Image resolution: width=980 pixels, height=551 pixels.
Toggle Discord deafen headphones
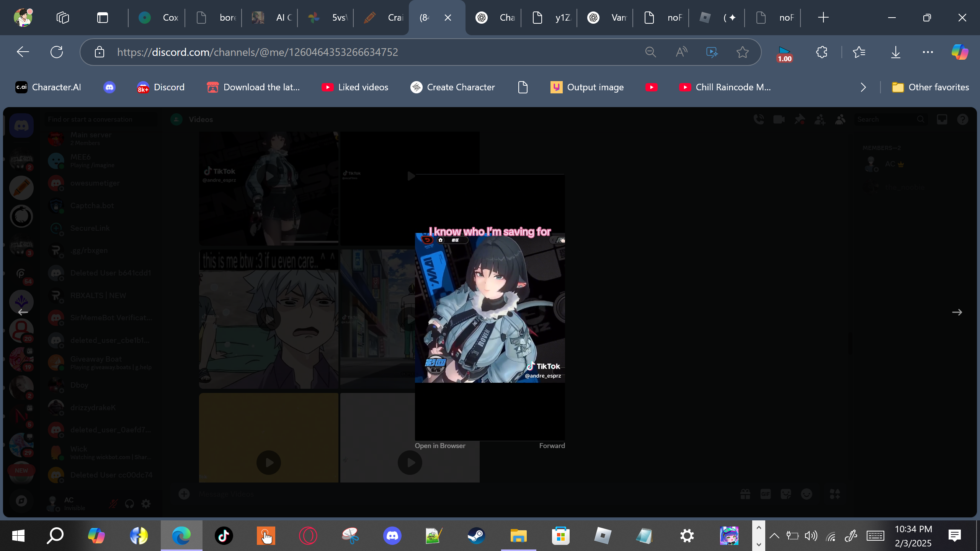[x=129, y=504]
